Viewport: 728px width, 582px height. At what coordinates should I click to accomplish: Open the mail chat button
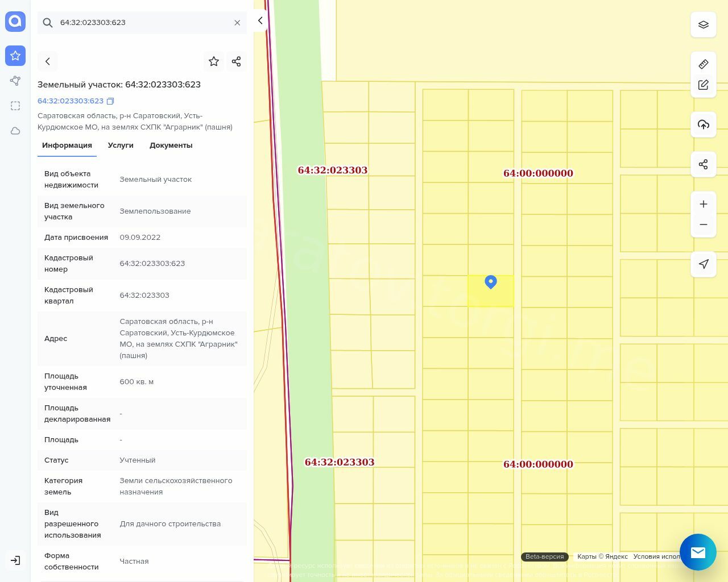[698, 552]
